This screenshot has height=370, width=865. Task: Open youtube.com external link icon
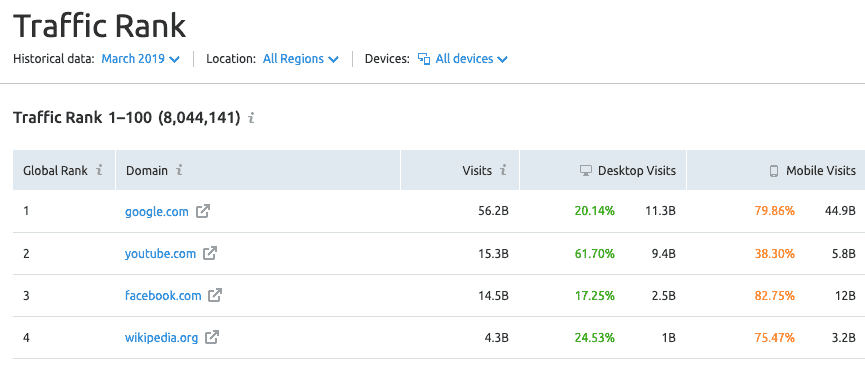210,254
